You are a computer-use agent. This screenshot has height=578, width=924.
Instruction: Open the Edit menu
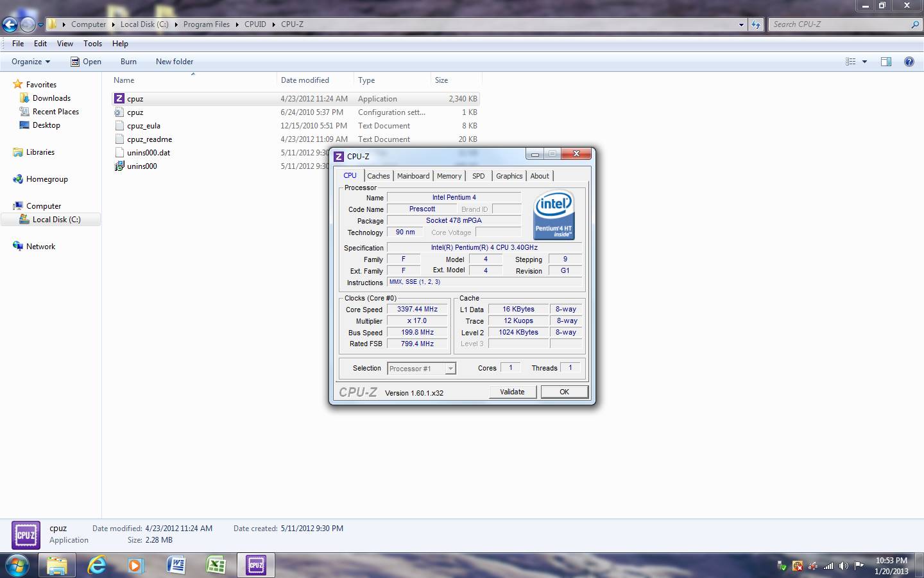40,44
